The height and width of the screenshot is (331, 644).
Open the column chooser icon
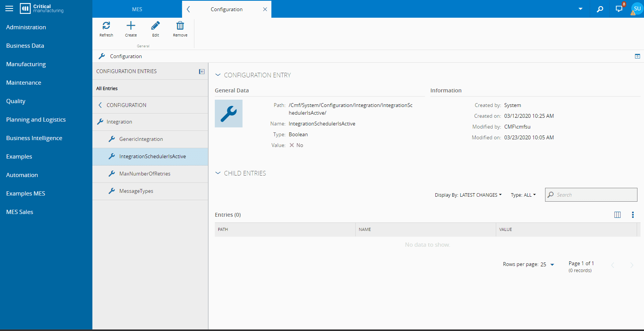coord(617,215)
